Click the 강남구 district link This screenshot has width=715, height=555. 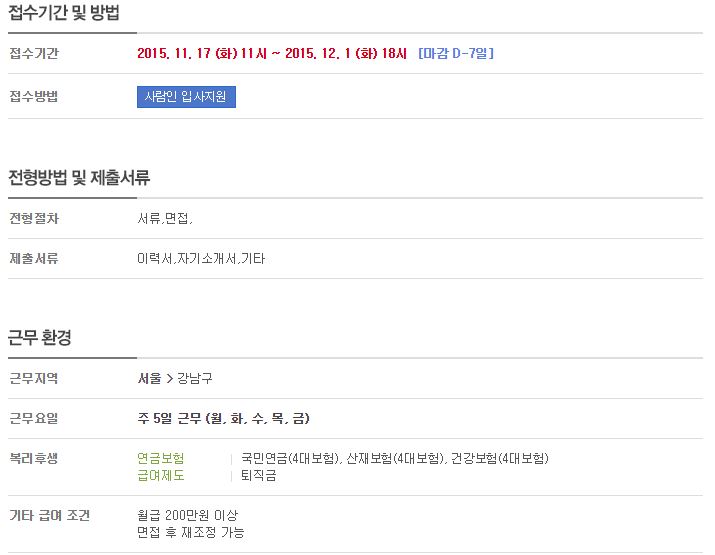pyautogui.click(x=195, y=378)
